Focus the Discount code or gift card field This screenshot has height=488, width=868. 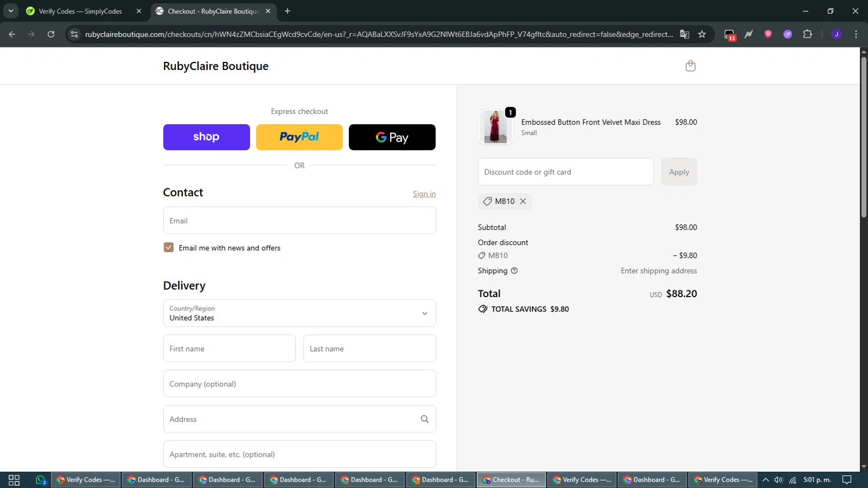pos(566,172)
